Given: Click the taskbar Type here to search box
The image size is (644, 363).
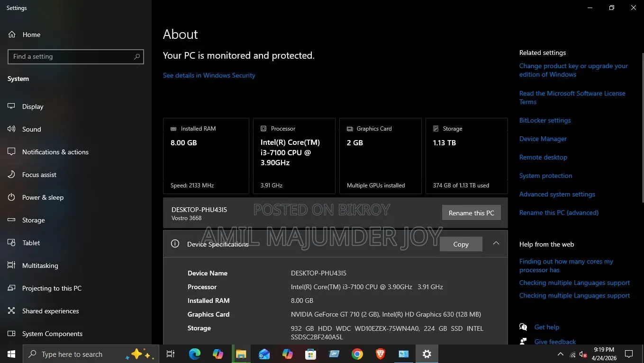Looking at the screenshot, I should [91, 354].
